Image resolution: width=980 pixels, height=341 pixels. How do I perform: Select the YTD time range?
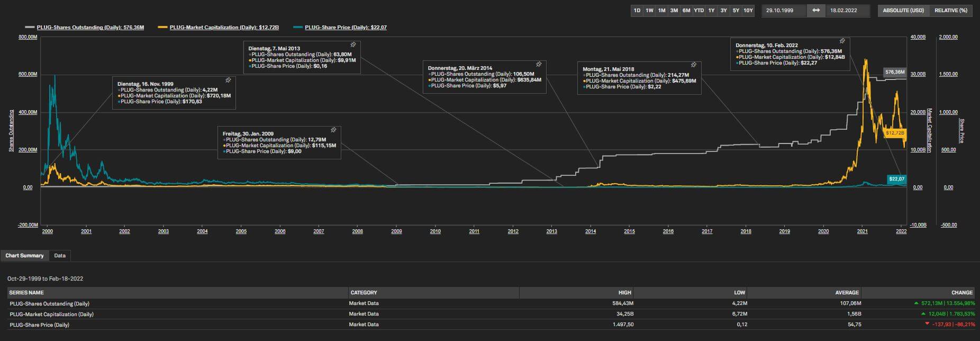tap(698, 11)
